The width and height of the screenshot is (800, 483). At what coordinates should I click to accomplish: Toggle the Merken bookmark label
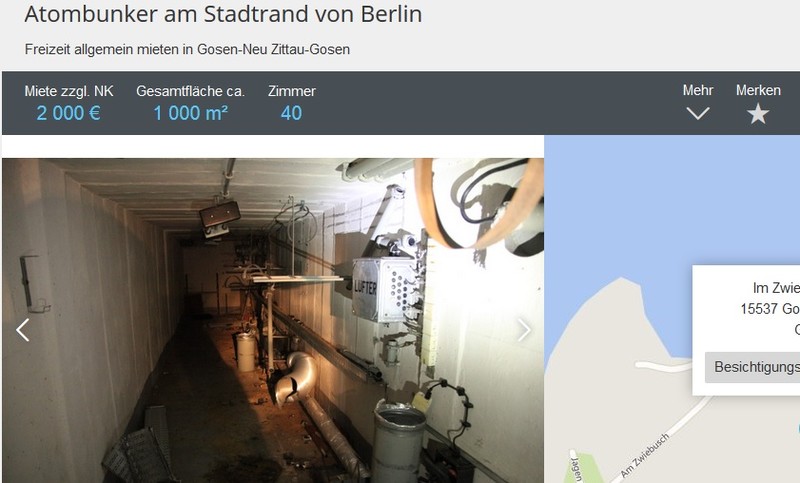758,90
